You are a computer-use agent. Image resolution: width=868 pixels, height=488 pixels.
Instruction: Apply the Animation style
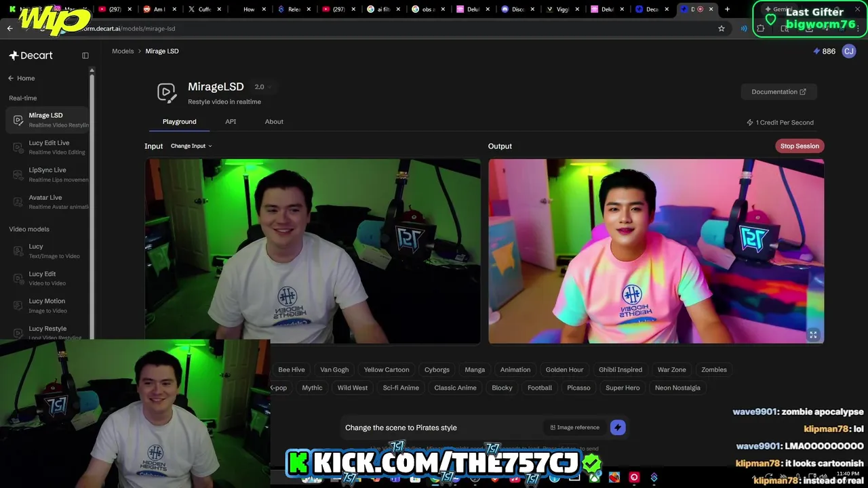coord(515,370)
